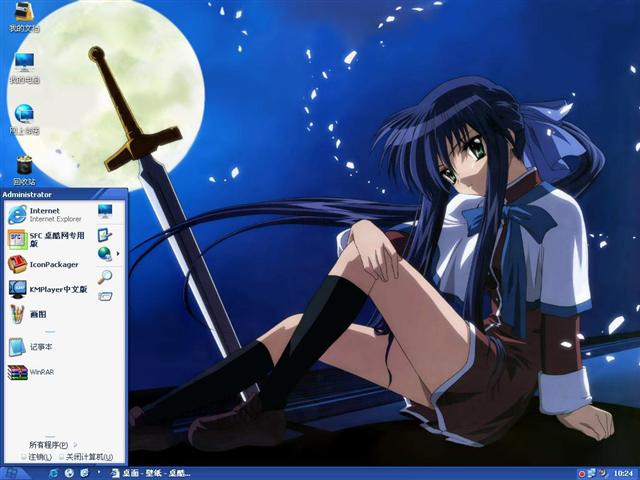640x480 pixels.
Task: Click the Internet Explorer quick launch icon
Action: [53, 473]
